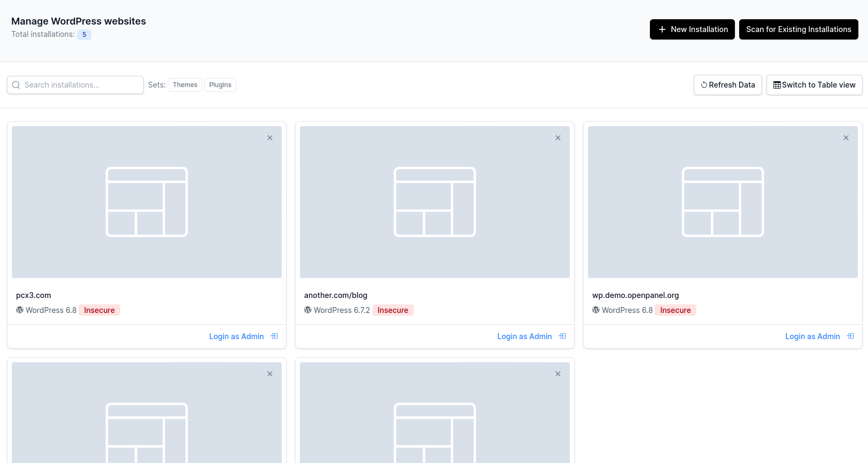Open the Themes sets link
Viewport: 868px width, 463px height.
tap(185, 85)
